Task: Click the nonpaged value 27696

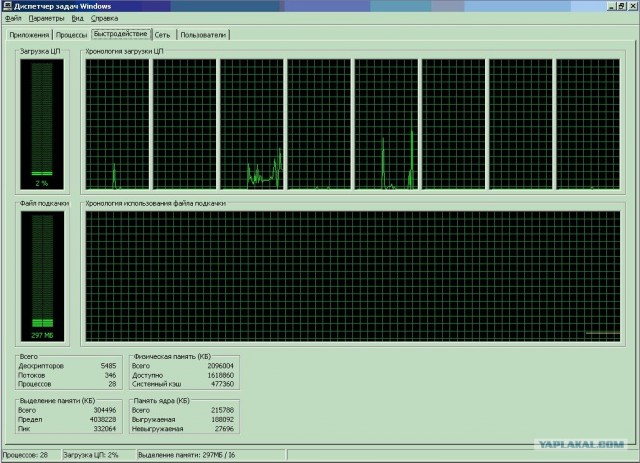Action: pyautogui.click(x=224, y=429)
